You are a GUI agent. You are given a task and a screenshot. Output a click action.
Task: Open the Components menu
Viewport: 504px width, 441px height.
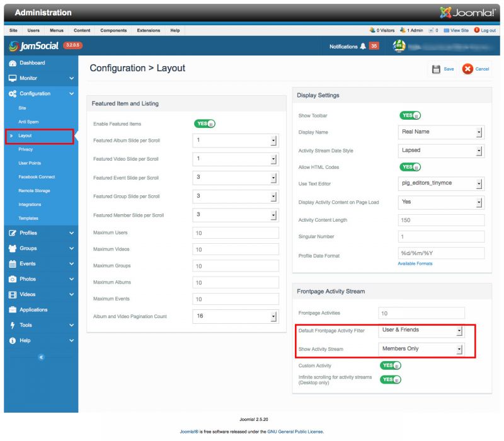(113, 30)
